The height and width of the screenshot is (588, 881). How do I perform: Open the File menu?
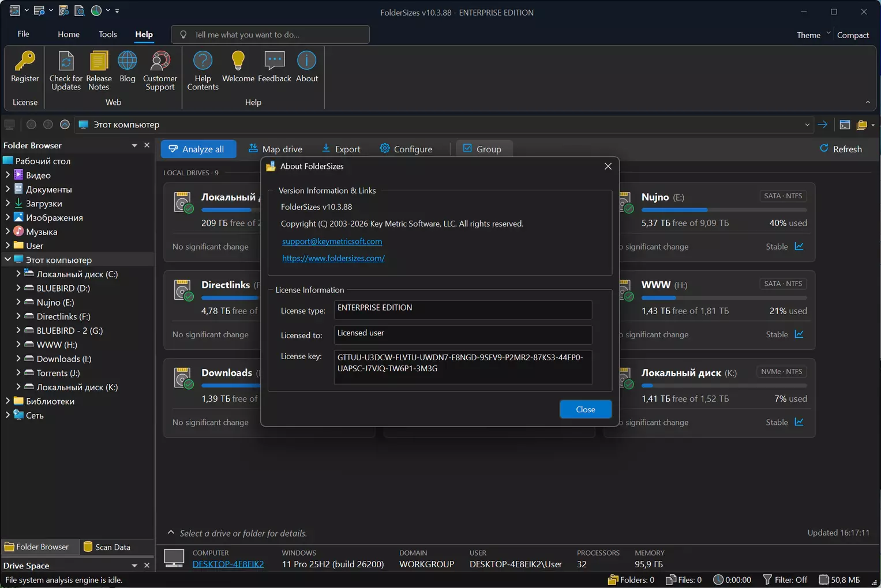point(24,34)
